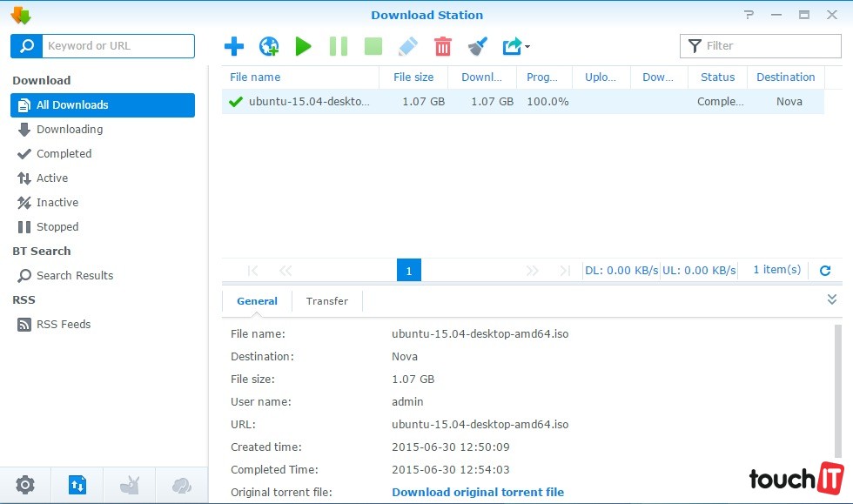
Task: Clear completed tasks with broom icon
Action: pos(477,46)
